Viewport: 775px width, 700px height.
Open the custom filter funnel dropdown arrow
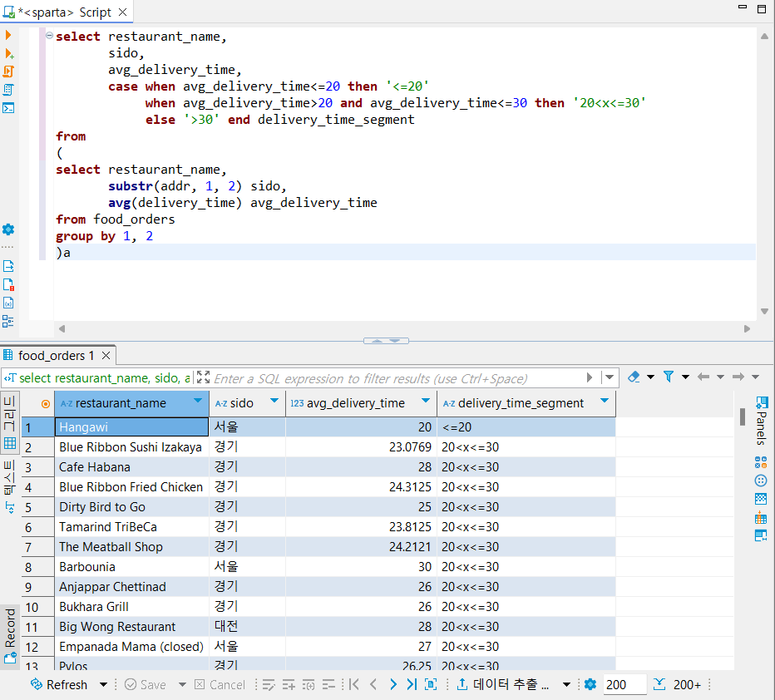pos(685,377)
